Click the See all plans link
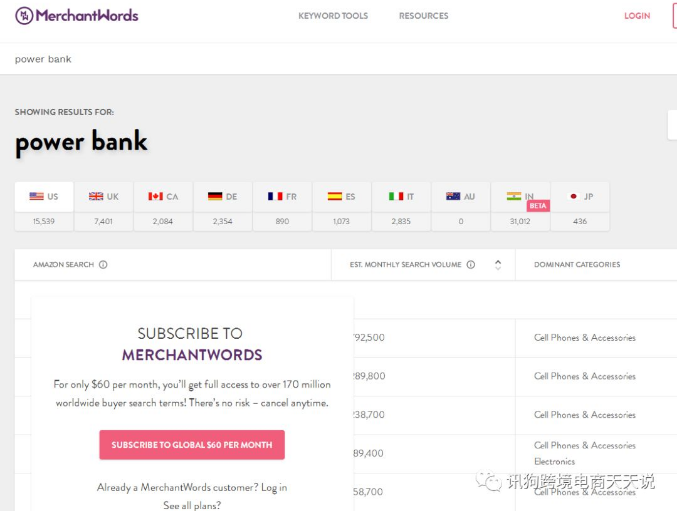The height and width of the screenshot is (514, 678). (192, 505)
